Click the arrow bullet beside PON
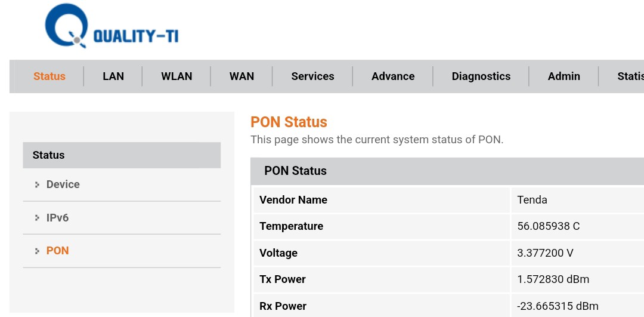Image resolution: width=644 pixels, height=317 pixels. pyautogui.click(x=37, y=251)
